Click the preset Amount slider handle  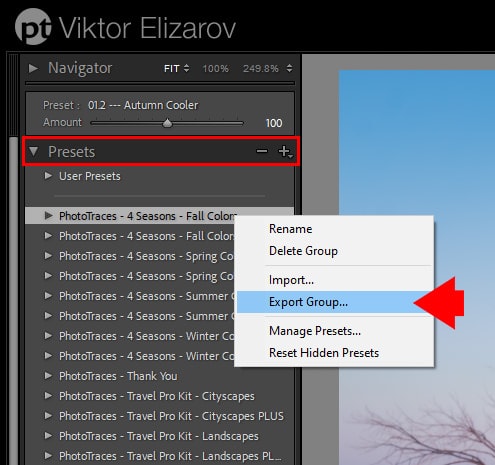(167, 123)
